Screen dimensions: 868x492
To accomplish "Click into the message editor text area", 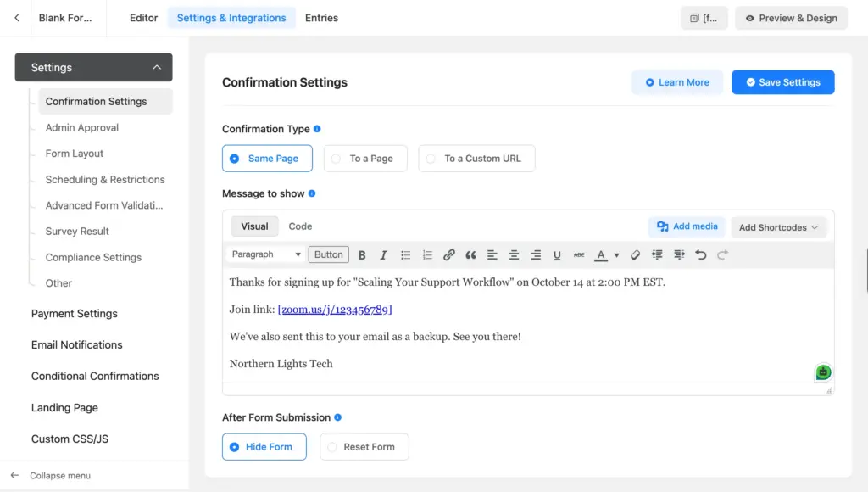I will pyautogui.click(x=528, y=325).
